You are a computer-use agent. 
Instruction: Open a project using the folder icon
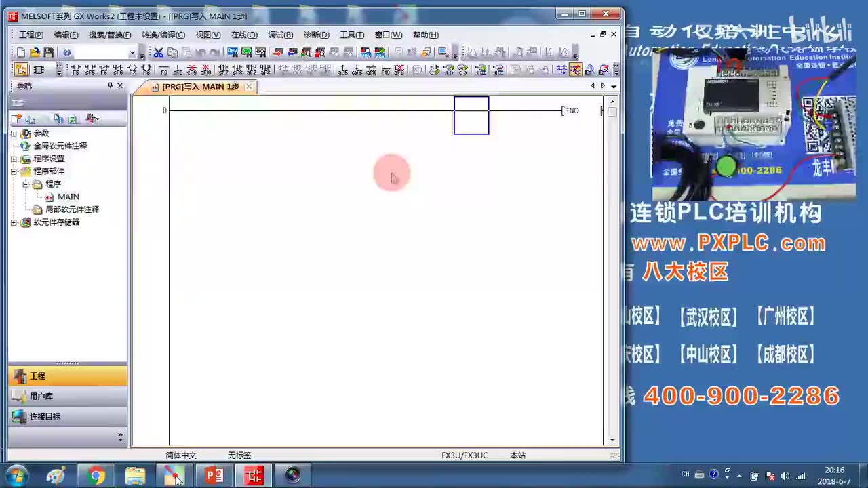pyautogui.click(x=35, y=52)
